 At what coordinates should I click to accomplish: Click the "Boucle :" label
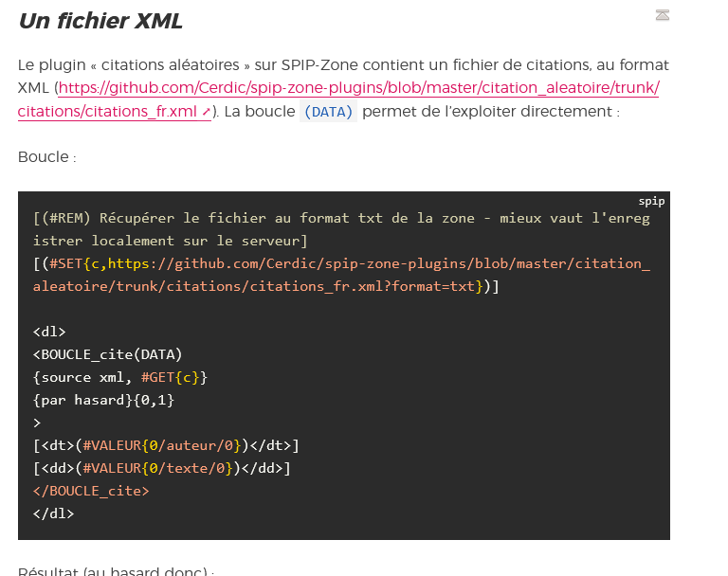[46, 157]
